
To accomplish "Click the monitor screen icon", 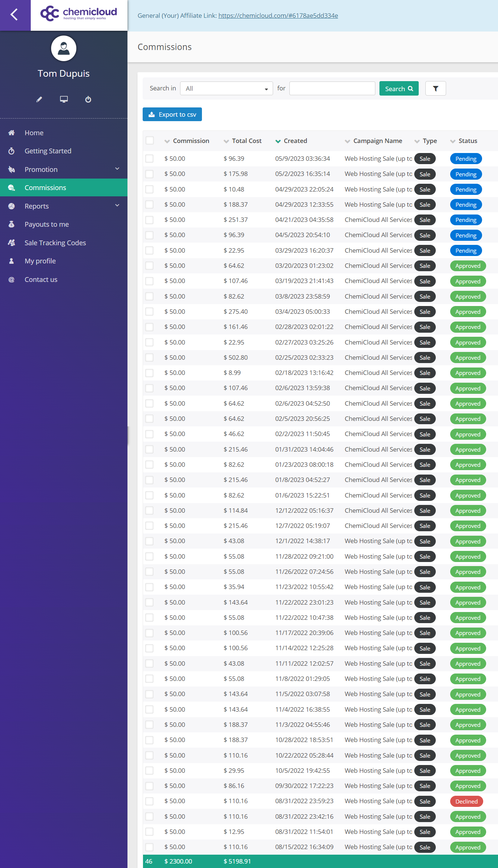I will pyautogui.click(x=64, y=99).
